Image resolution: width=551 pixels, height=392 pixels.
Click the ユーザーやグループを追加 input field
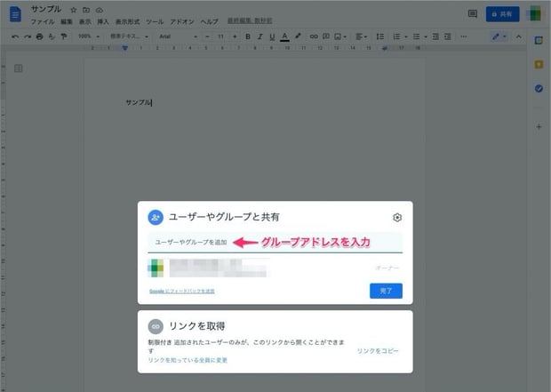[275, 243]
